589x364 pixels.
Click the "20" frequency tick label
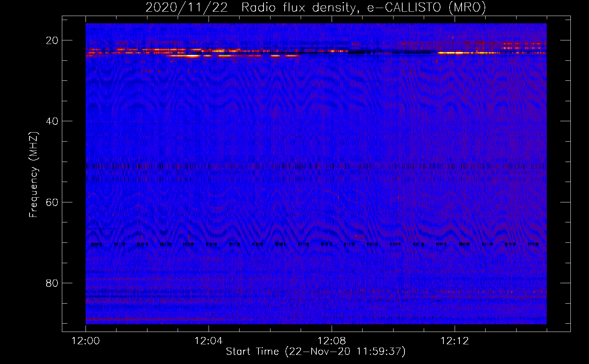52,40
